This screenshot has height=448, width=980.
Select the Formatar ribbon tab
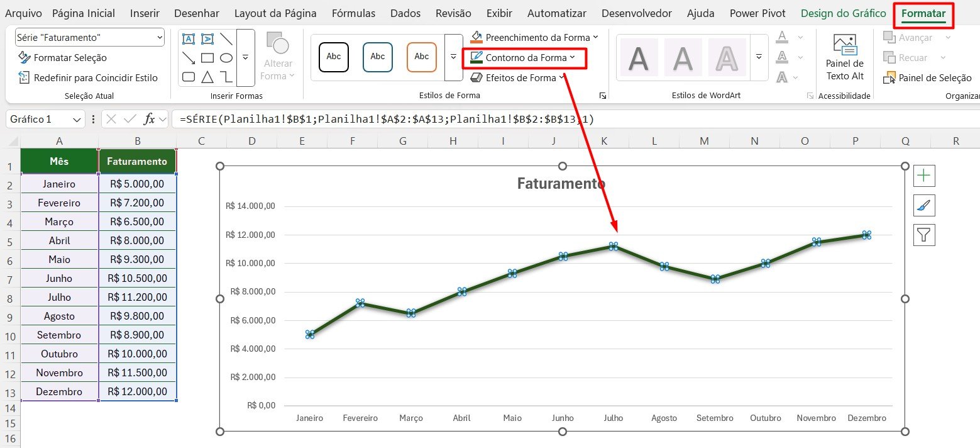tap(923, 13)
